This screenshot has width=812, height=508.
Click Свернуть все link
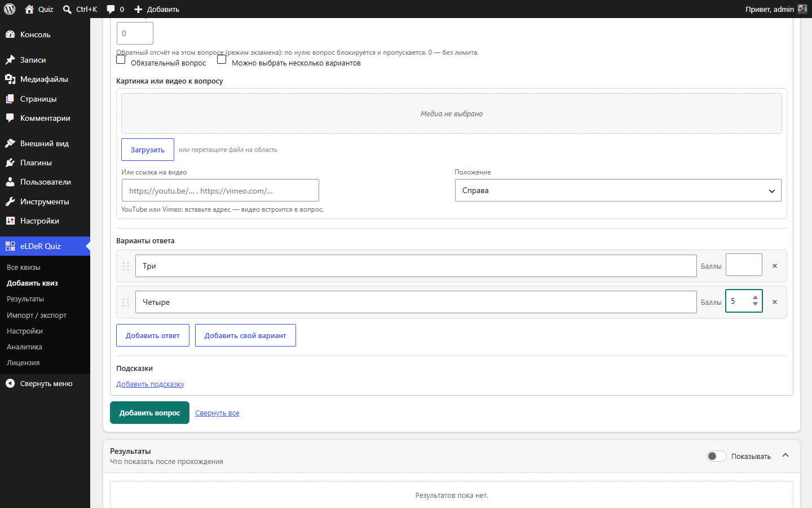pos(217,413)
